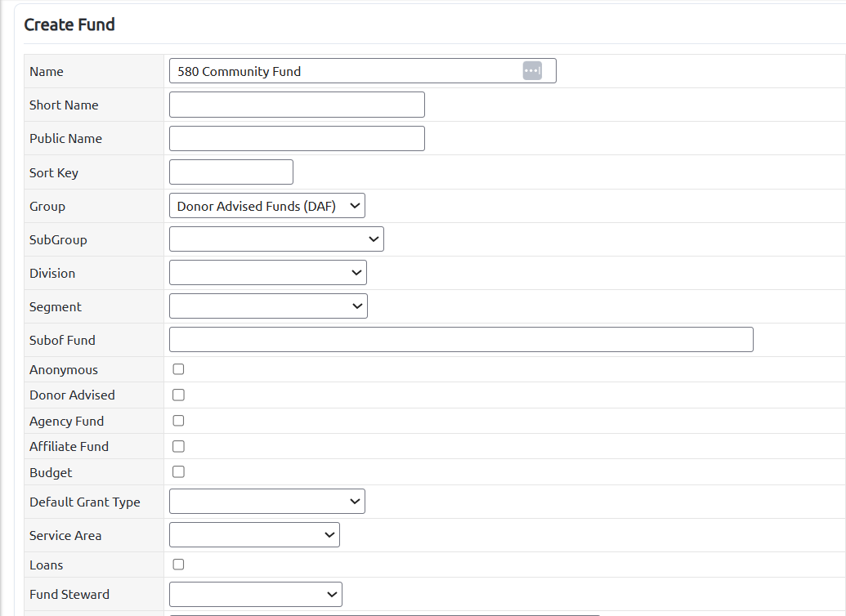Open the Division dropdown
The width and height of the screenshot is (846, 616).
[x=268, y=272]
